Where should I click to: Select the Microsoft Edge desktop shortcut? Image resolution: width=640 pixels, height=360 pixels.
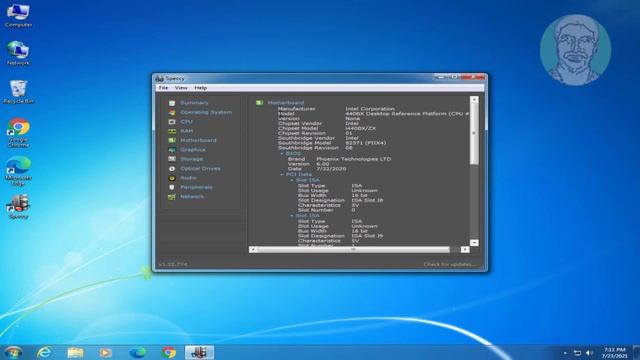pos(18,171)
